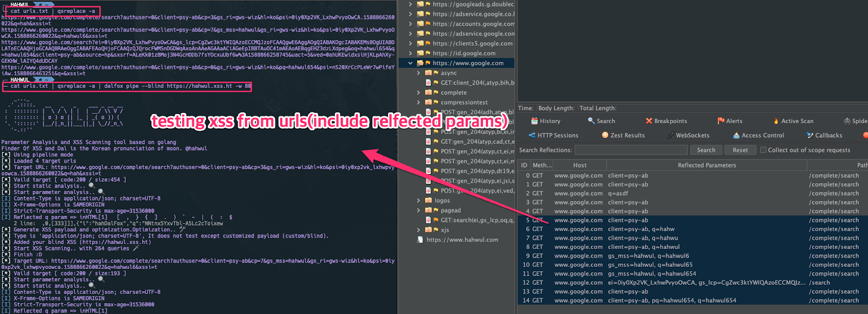Open the Zest Results tab
The image size is (868, 314).
(x=623, y=135)
